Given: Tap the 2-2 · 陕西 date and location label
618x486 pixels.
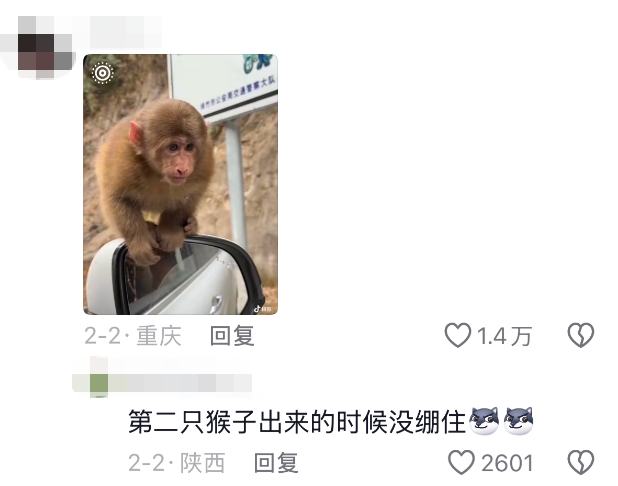Looking at the screenshot, I should 177,463.
